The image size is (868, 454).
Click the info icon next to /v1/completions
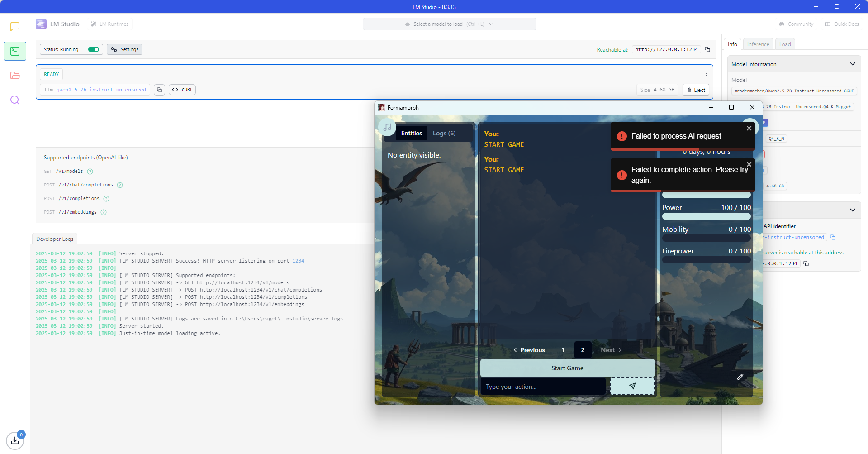click(x=106, y=199)
